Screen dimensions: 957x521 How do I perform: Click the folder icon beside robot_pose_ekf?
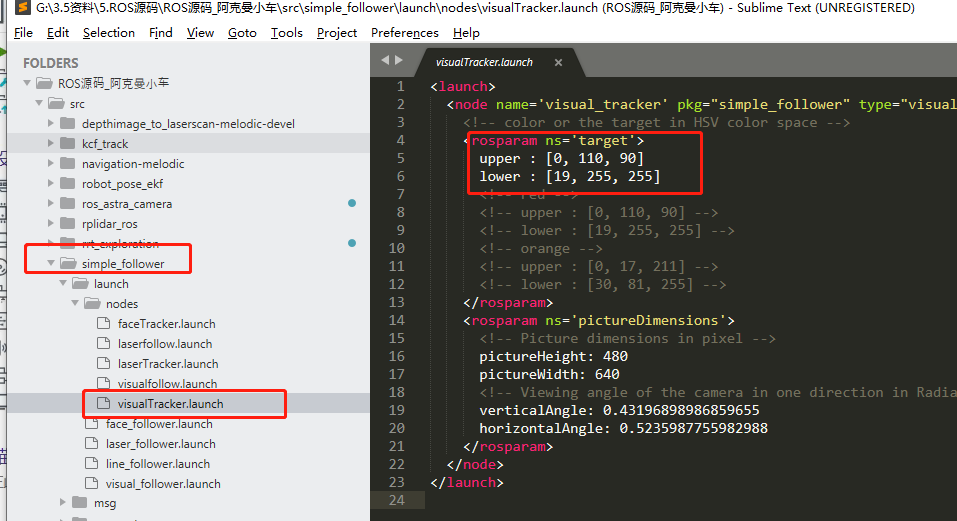(67, 184)
